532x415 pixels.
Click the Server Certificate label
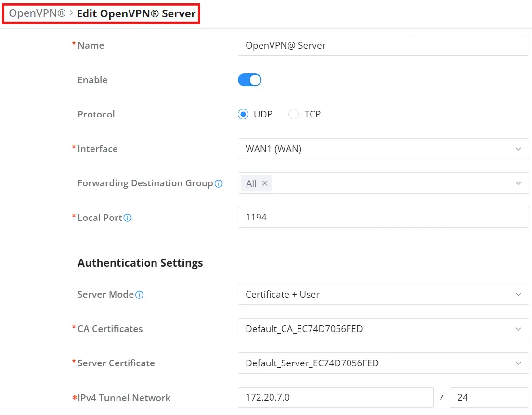116,363
